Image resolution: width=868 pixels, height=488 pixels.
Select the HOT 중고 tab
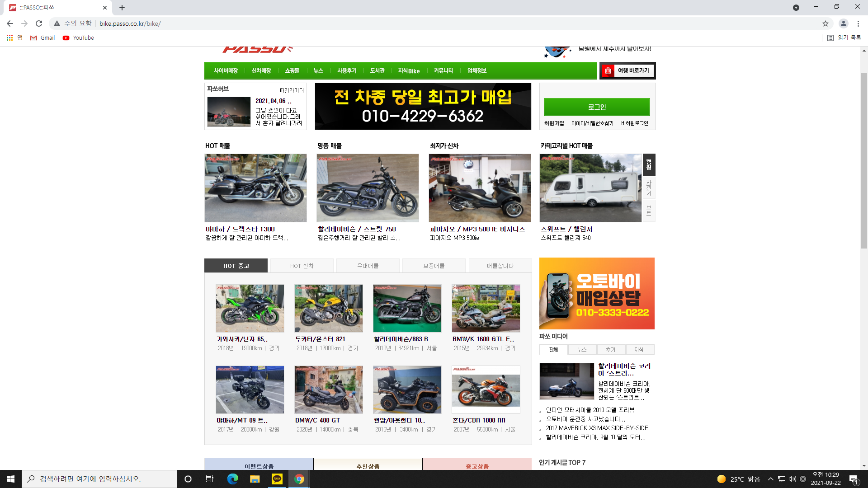236,266
